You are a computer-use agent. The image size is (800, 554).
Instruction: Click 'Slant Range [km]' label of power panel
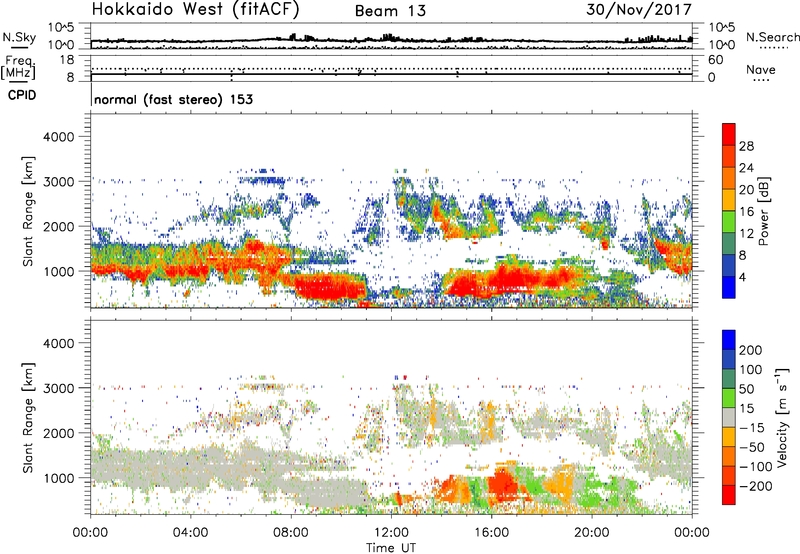(28, 211)
